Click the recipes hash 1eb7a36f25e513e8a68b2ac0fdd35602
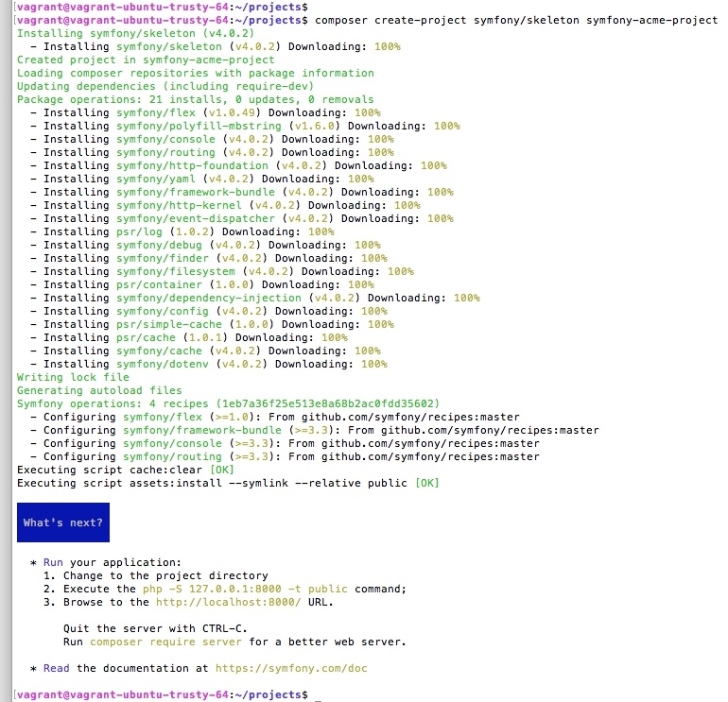The width and height of the screenshot is (728, 702). [x=328, y=403]
